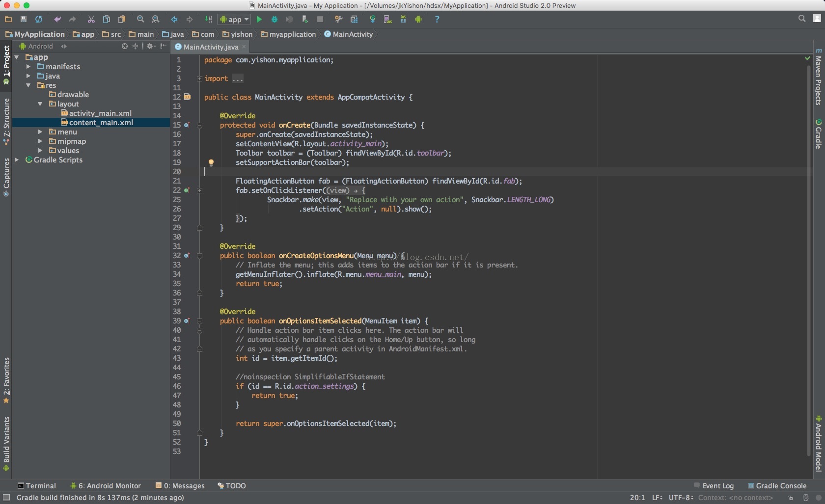Toggle Maven Projects side panel
The height and width of the screenshot is (504, 825).
(819, 77)
